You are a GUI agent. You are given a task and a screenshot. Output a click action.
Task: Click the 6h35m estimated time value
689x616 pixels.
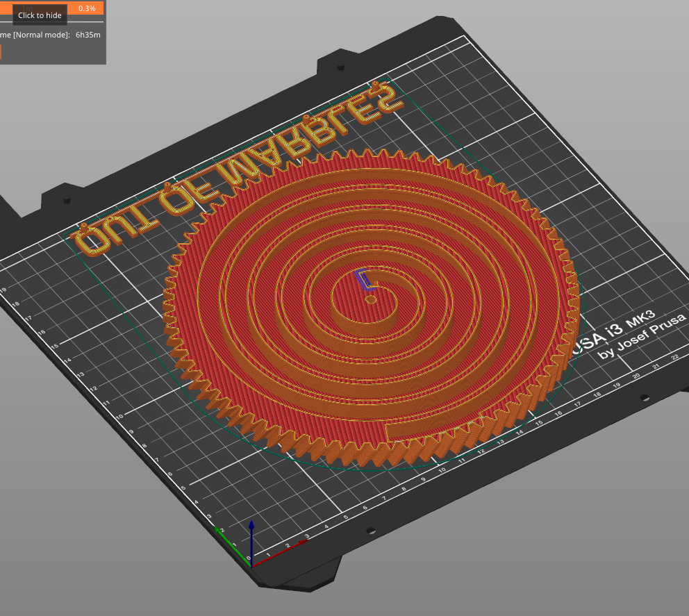click(88, 35)
